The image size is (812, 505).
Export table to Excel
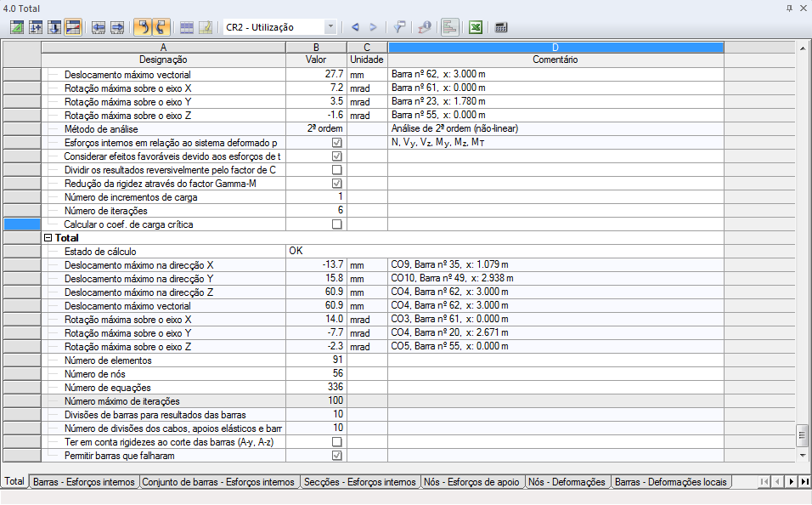pos(476,27)
